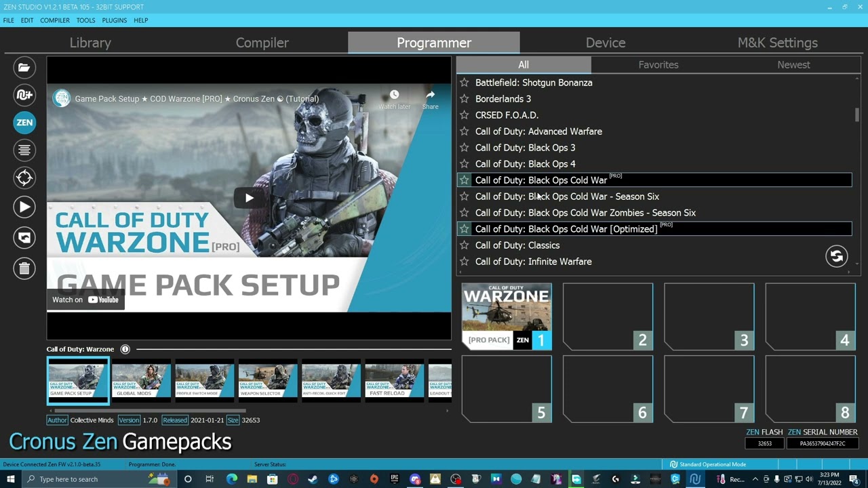Open the EDIT menu
This screenshot has height=488, width=868.
tap(27, 20)
